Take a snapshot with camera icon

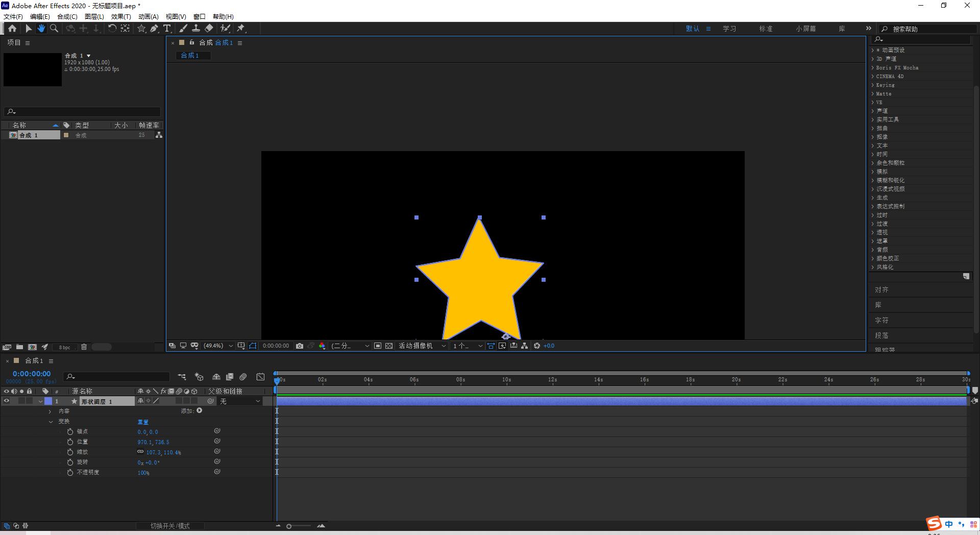click(300, 346)
